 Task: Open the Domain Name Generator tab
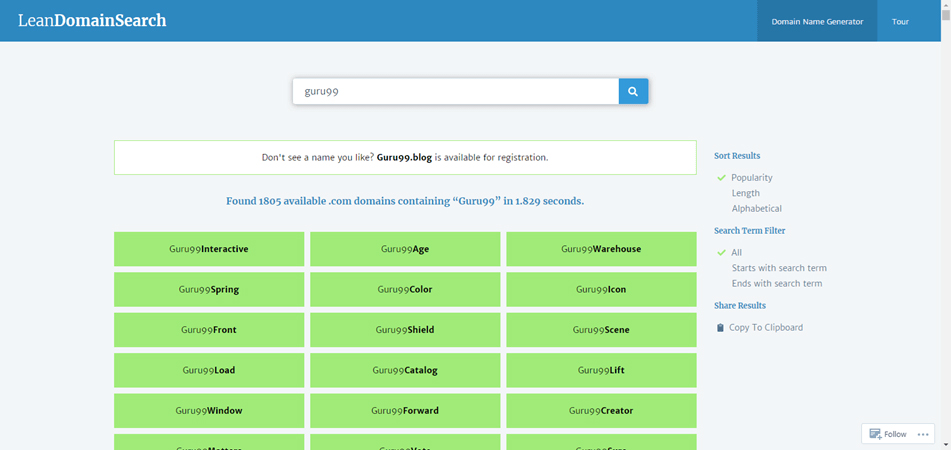[x=817, y=21]
